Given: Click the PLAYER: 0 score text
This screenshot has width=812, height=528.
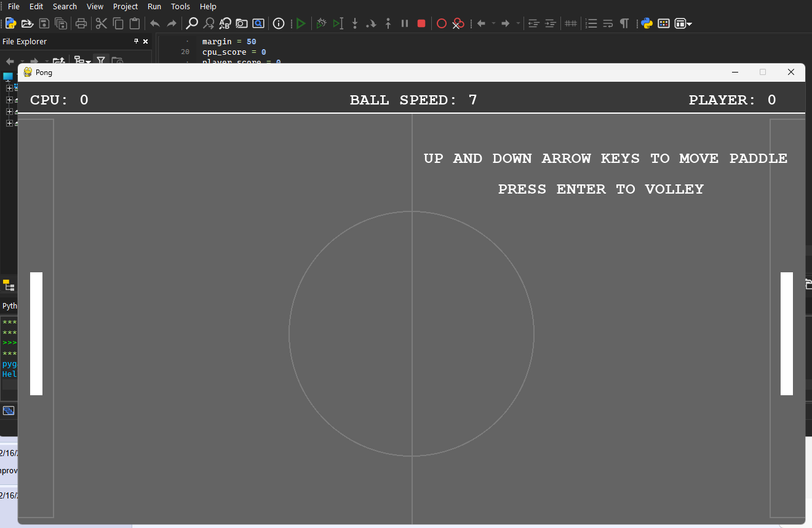Looking at the screenshot, I should [733, 100].
